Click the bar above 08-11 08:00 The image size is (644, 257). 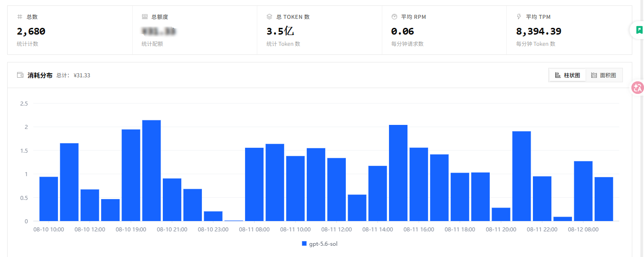(x=254, y=185)
